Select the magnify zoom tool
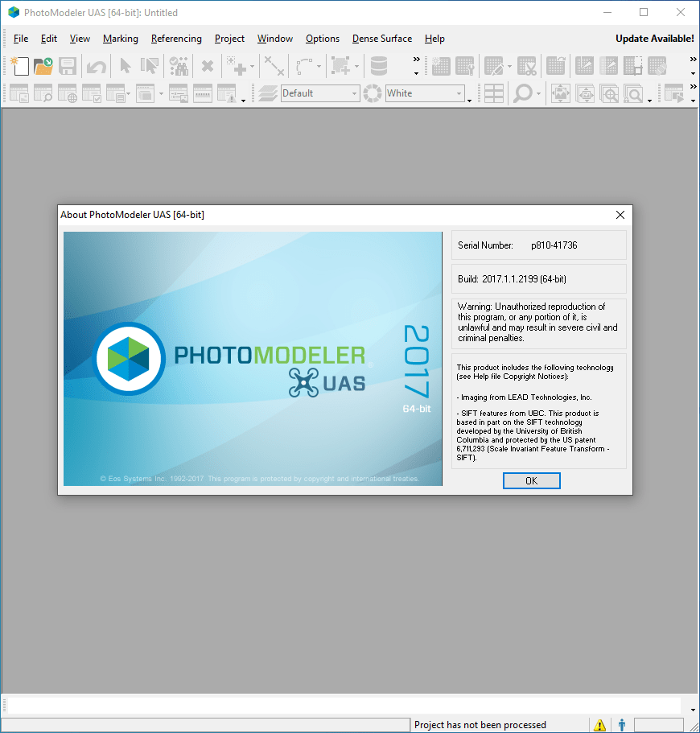 click(x=525, y=93)
